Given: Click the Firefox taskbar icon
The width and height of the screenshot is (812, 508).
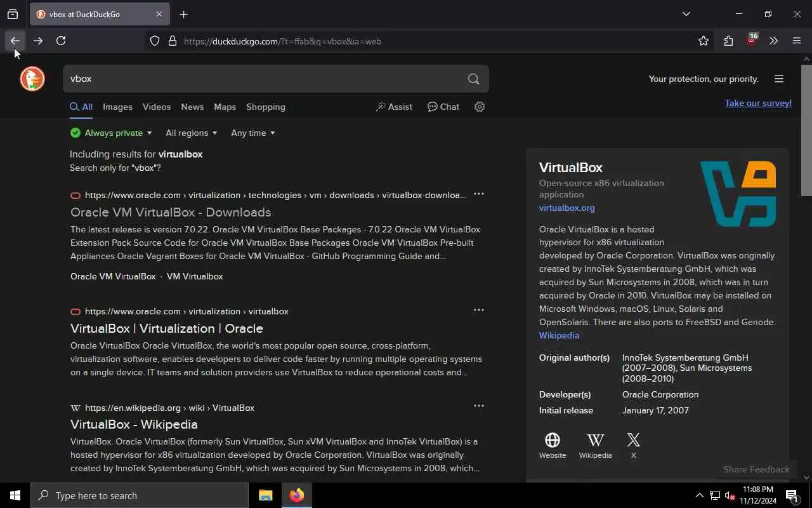Looking at the screenshot, I should point(297,495).
